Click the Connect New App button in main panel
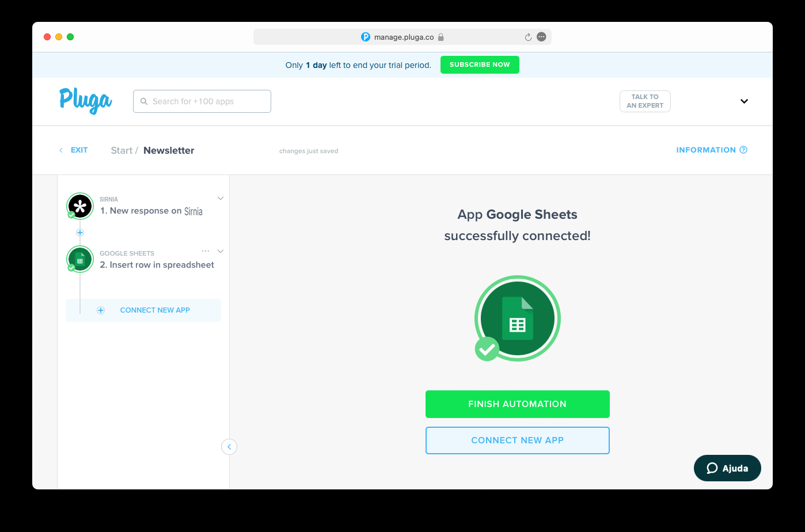 pyautogui.click(x=518, y=440)
